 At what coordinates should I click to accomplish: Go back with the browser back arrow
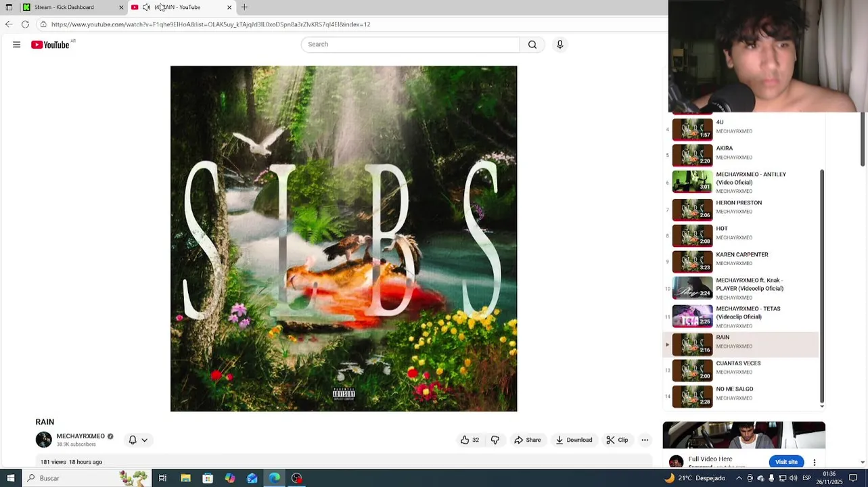click(8, 24)
